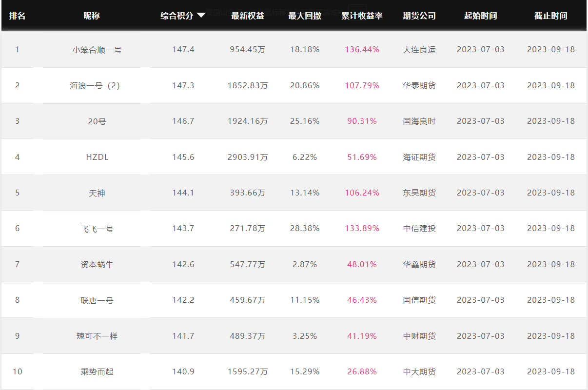Select score value 141.7

(x=183, y=336)
